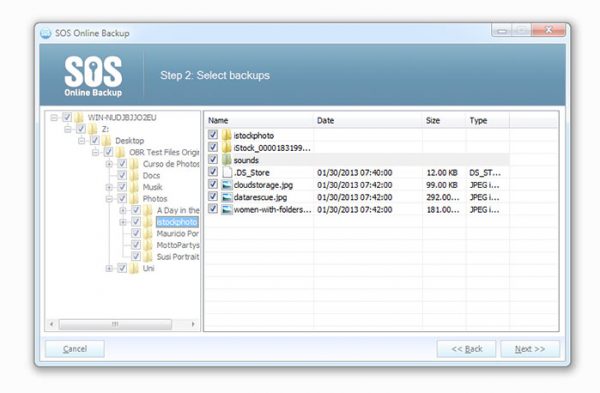Click the women-with-folders image icon

(x=227, y=209)
